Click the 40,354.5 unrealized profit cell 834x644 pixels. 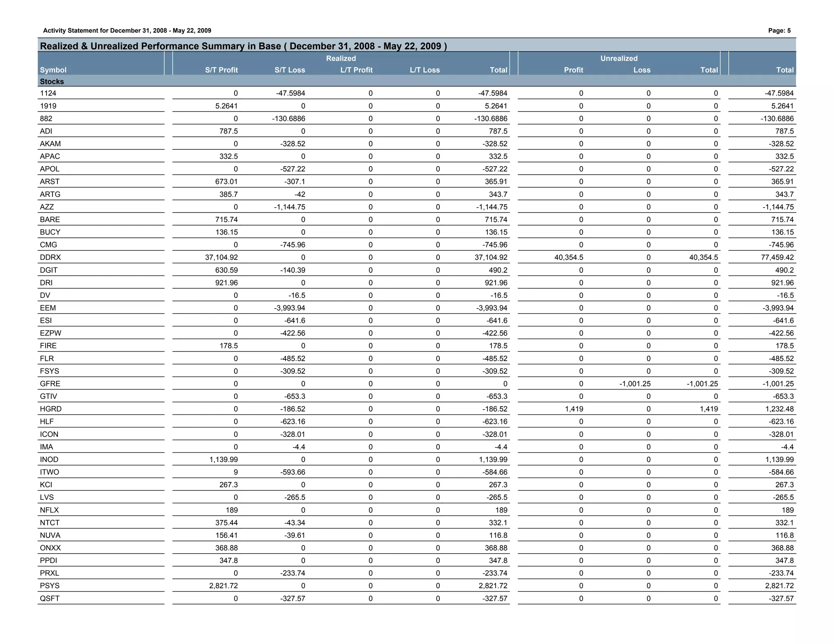pos(568,257)
